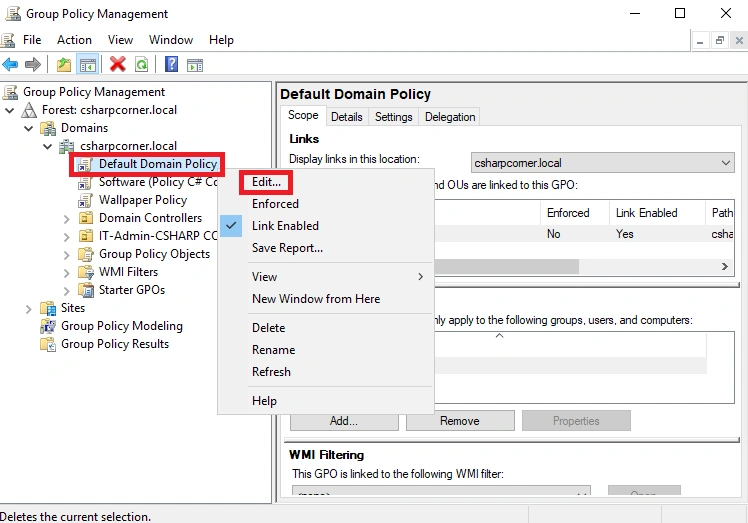The height and width of the screenshot is (523, 748).
Task: Expand the IT-Admin-CSHARP node
Action: 66,237
